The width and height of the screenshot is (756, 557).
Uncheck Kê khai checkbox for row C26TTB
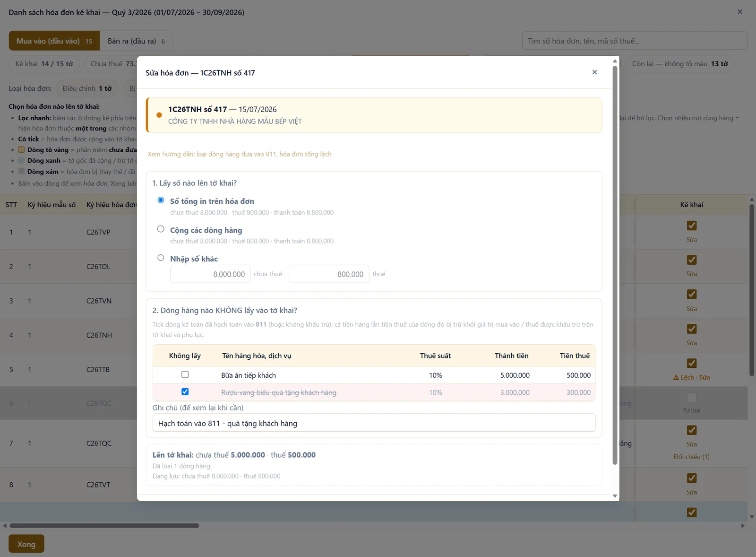click(x=692, y=363)
